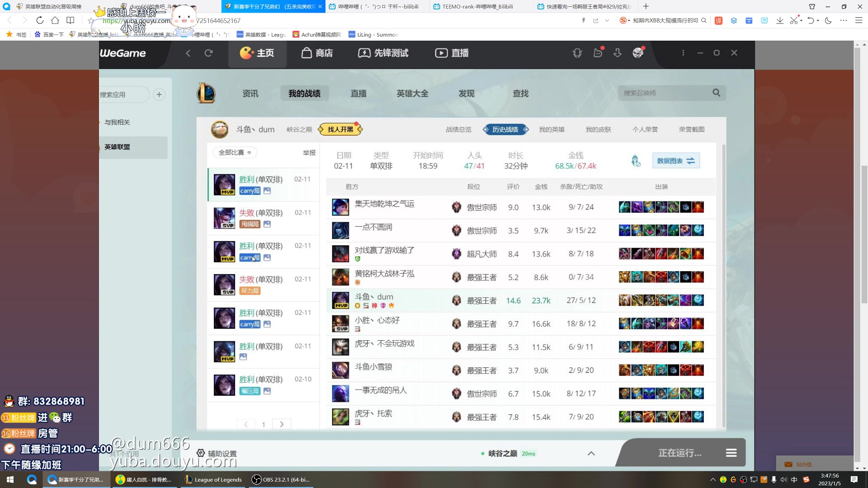This screenshot has height=488, width=868.
Task: Click player name 小胜丶心态好
Action: (377, 320)
